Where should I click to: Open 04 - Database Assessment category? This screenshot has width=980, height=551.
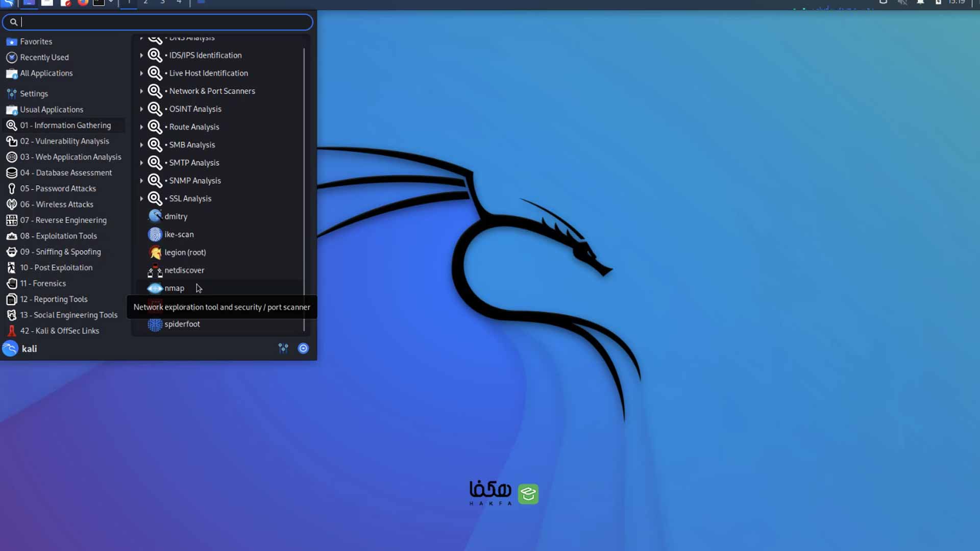click(x=64, y=172)
